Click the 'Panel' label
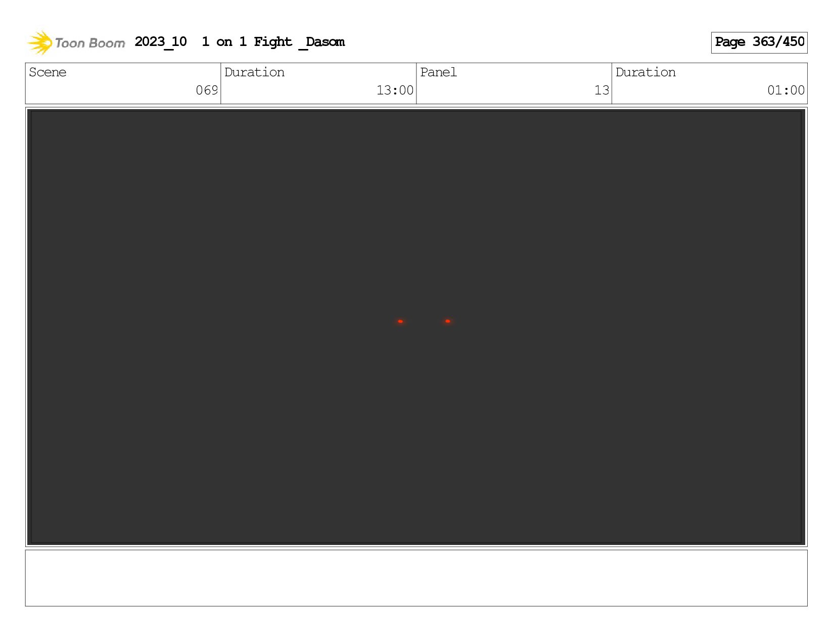Screen dimensions: 834x644 point(438,72)
